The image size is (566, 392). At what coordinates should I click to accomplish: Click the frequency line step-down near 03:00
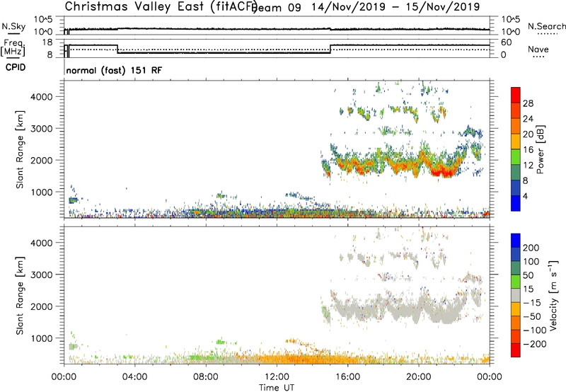pyautogui.click(x=117, y=49)
